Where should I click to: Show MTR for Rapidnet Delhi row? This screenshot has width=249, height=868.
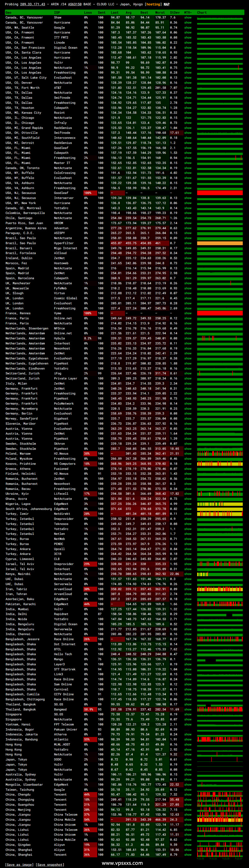188,614
